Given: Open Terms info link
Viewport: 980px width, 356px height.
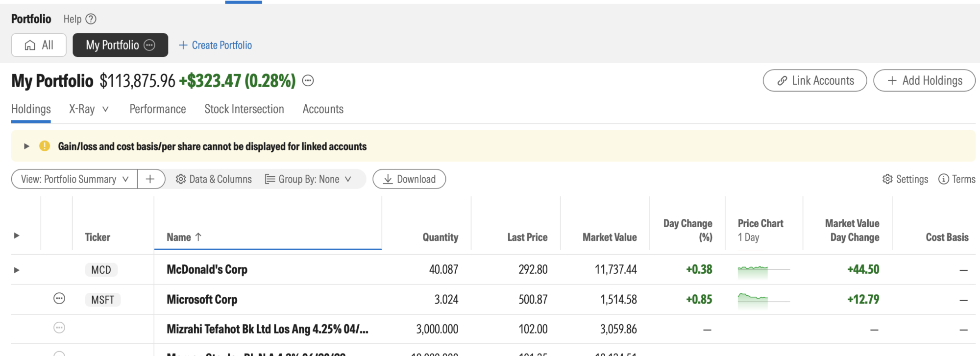Looking at the screenshot, I should pyautogui.click(x=956, y=179).
